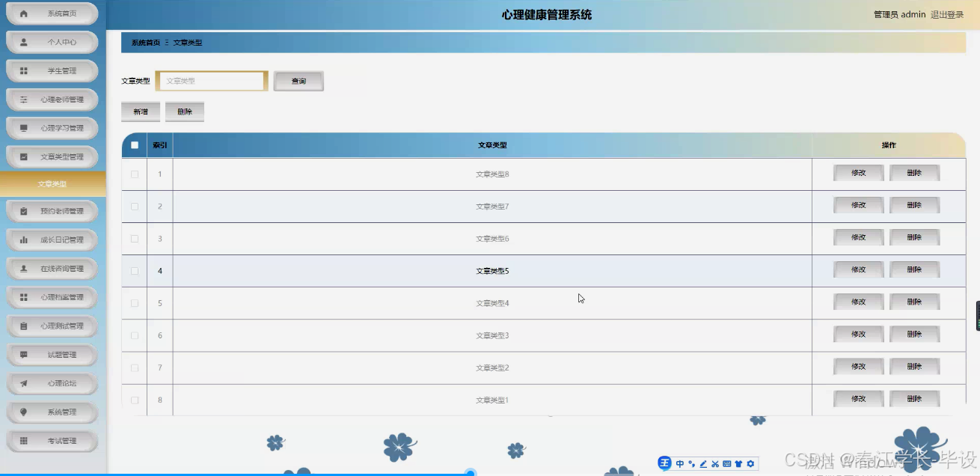The image size is (980, 476).
Task: Click the document icon beside 心理测试管理
Action: point(24,326)
